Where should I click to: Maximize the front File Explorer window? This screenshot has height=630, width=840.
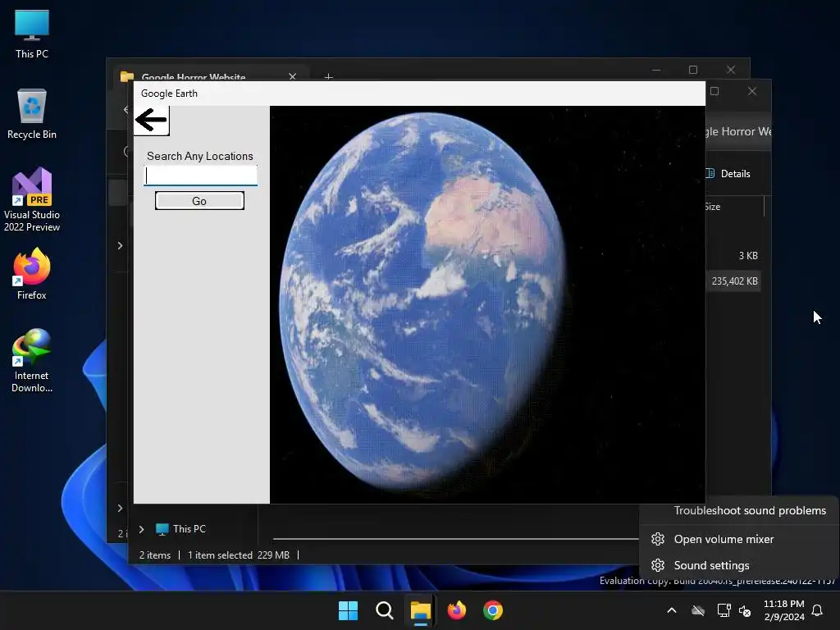[714, 91]
